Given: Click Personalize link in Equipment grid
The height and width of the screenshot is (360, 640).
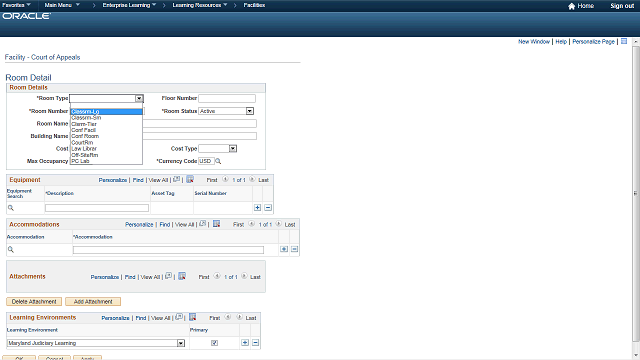Looking at the screenshot, I should pyautogui.click(x=113, y=180).
